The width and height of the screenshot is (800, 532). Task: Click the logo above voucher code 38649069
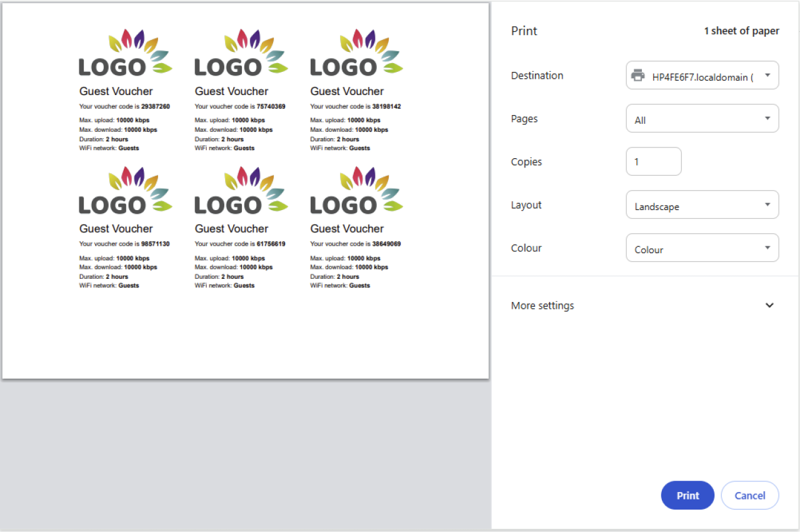point(356,191)
